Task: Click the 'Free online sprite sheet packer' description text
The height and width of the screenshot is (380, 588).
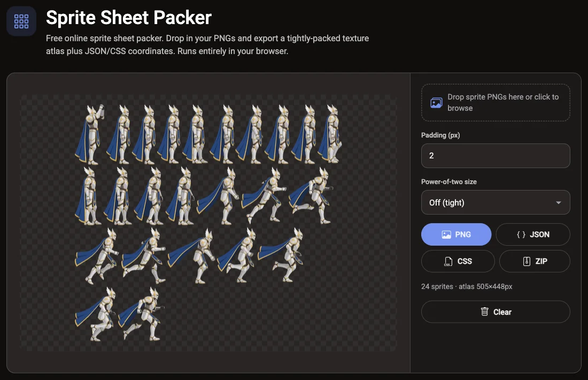Action: tap(207, 44)
